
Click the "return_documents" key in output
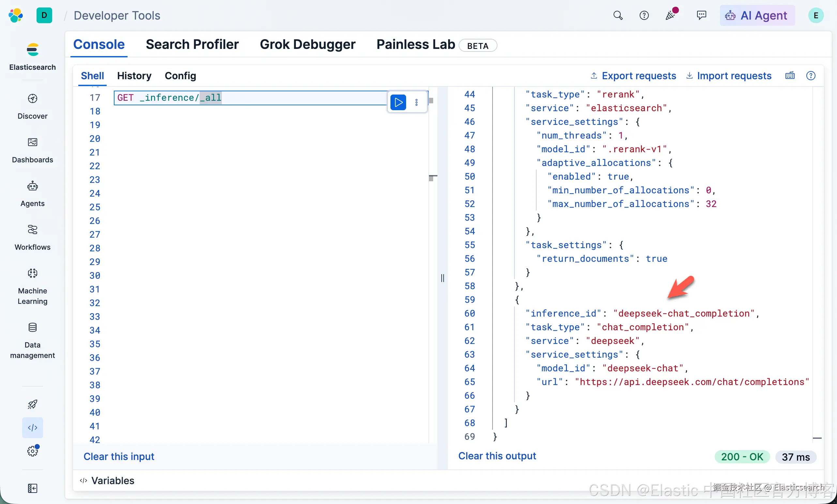point(585,259)
